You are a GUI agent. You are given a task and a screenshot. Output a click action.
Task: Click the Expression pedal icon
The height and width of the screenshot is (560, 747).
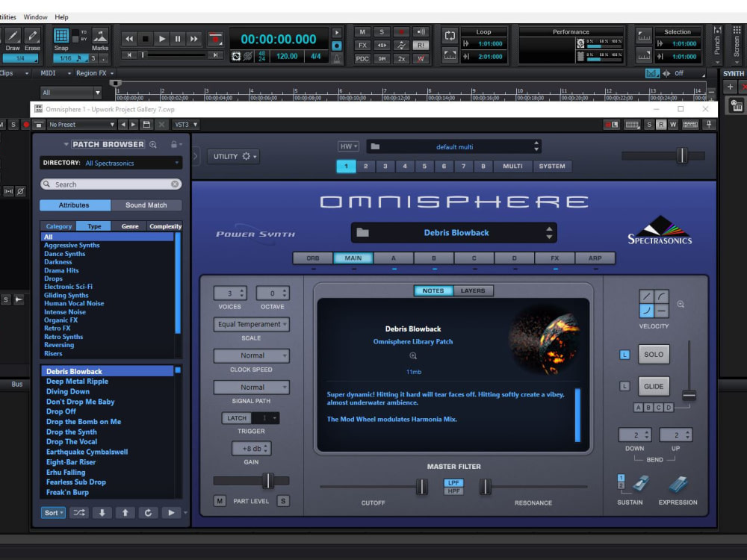pos(678,485)
